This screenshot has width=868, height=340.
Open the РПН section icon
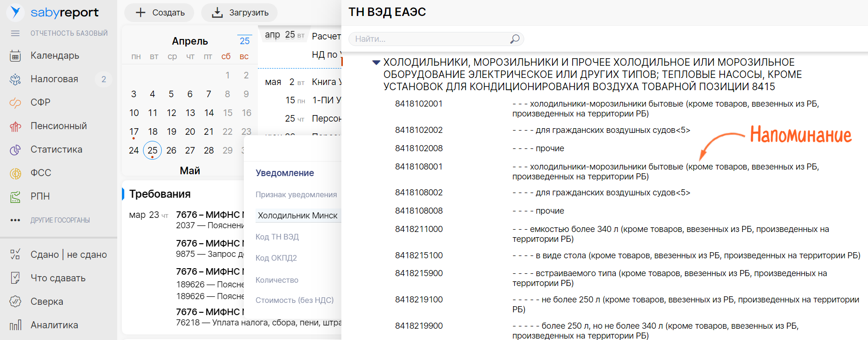point(15,197)
